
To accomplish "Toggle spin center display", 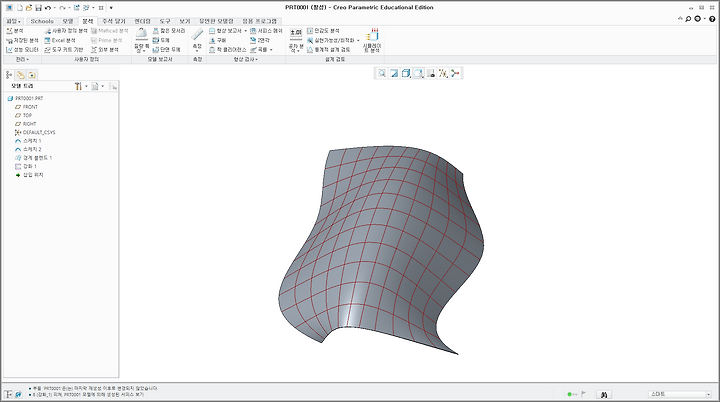I will pyautogui.click(x=455, y=73).
